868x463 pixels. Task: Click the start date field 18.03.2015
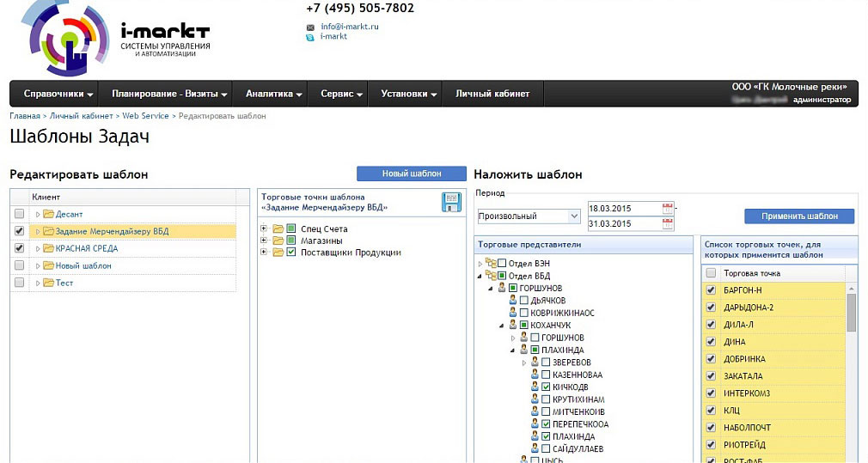tap(625, 209)
